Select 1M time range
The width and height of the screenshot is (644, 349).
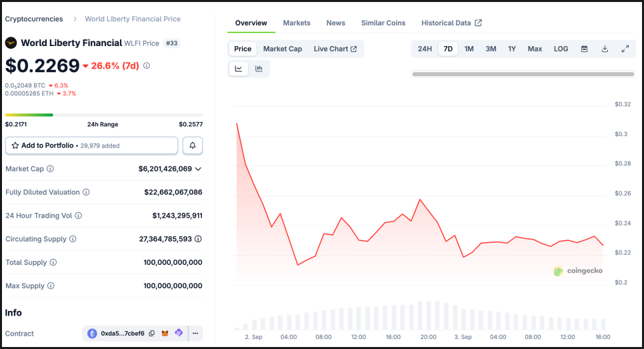469,49
